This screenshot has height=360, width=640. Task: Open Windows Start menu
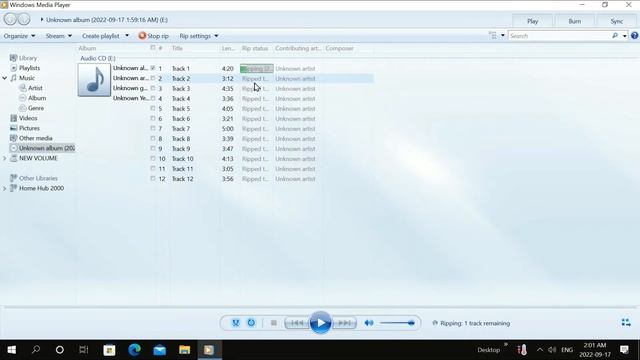click(12, 350)
